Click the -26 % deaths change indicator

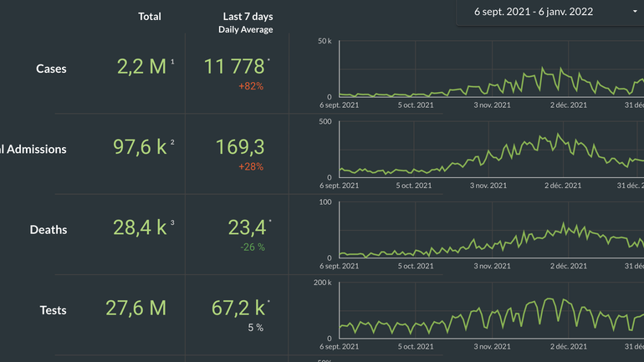coord(252,247)
